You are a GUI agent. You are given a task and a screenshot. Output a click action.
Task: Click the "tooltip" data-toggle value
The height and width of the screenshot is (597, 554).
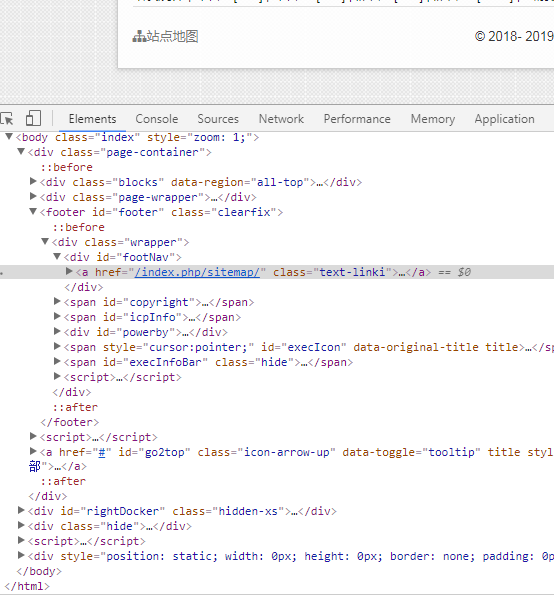pyautogui.click(x=451, y=452)
